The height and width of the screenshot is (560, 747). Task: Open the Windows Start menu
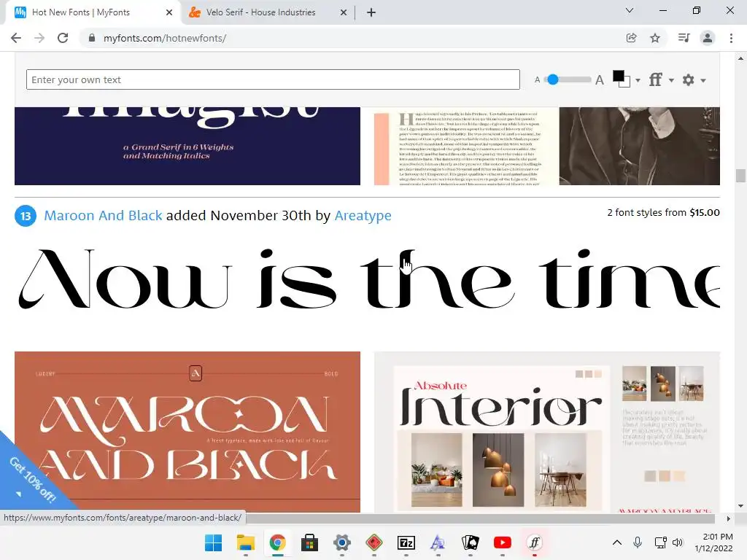click(x=214, y=542)
